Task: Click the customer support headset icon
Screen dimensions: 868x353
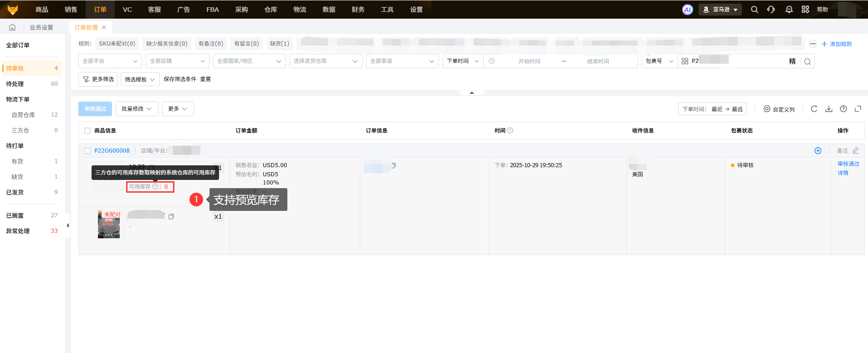Action: pyautogui.click(x=771, y=10)
